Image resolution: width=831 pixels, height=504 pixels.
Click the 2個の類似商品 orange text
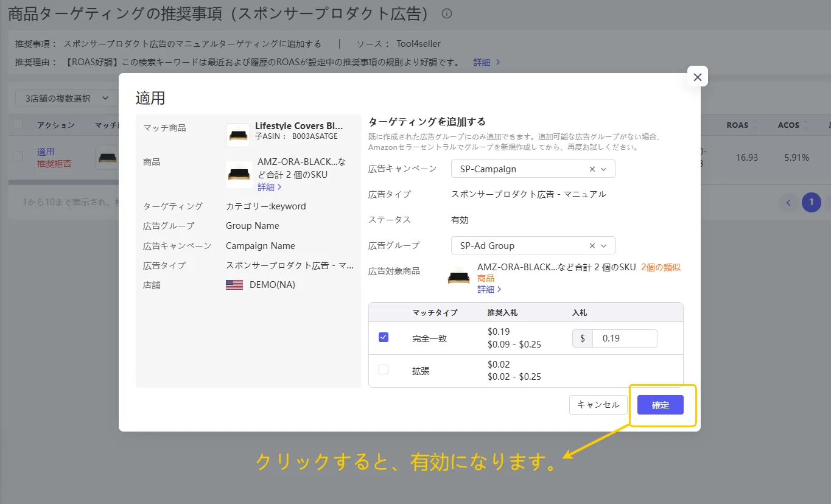580,273
